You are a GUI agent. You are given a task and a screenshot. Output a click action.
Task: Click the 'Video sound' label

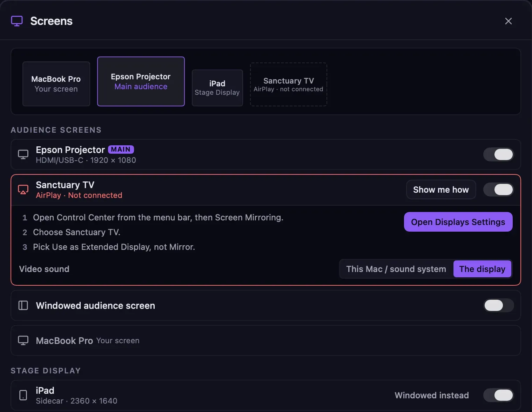(x=44, y=269)
